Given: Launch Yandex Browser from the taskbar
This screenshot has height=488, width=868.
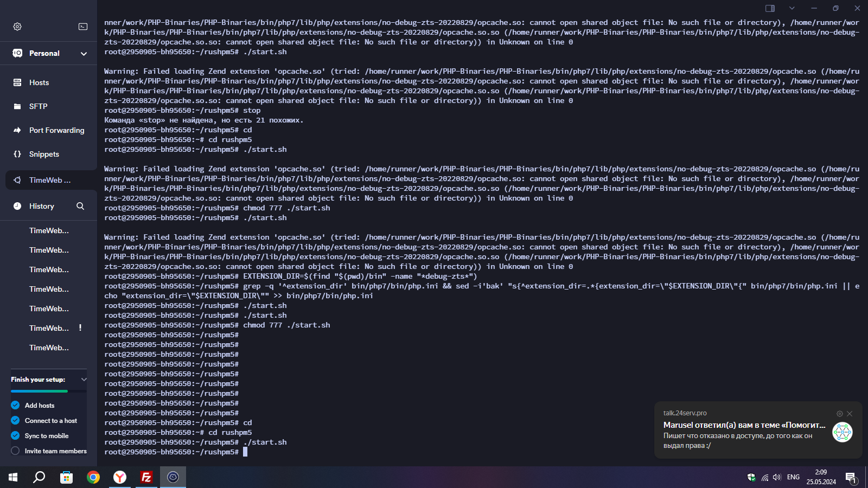Looking at the screenshot, I should pos(120,477).
